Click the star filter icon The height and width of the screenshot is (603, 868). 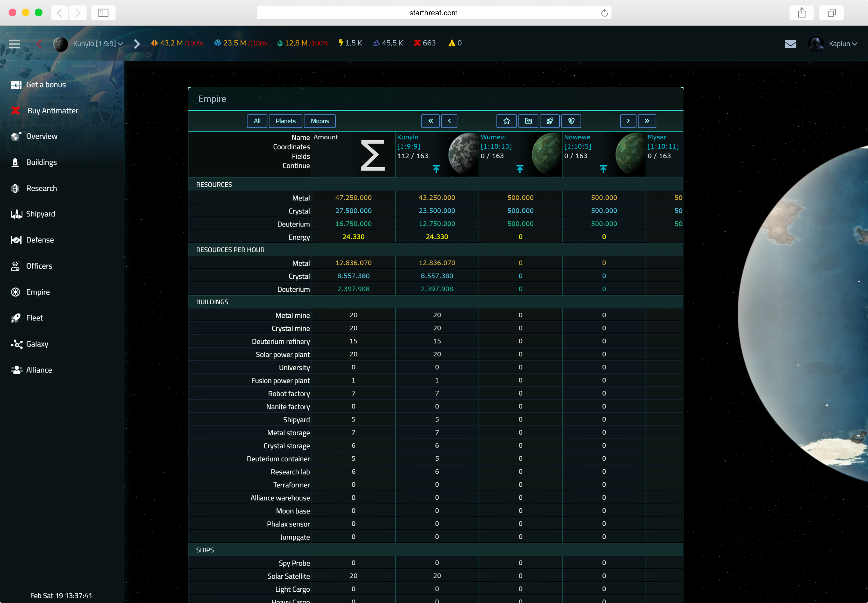[507, 121]
